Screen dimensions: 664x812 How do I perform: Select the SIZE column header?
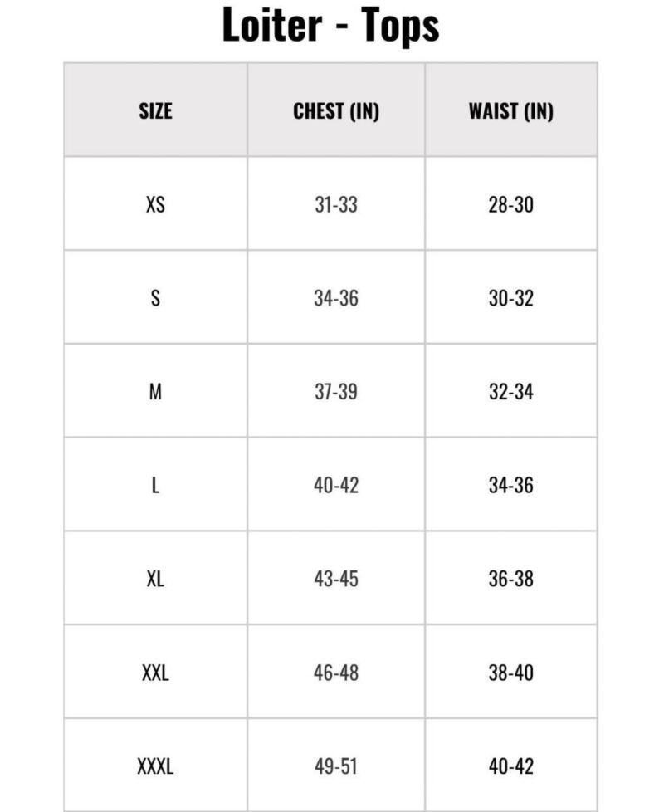155,110
